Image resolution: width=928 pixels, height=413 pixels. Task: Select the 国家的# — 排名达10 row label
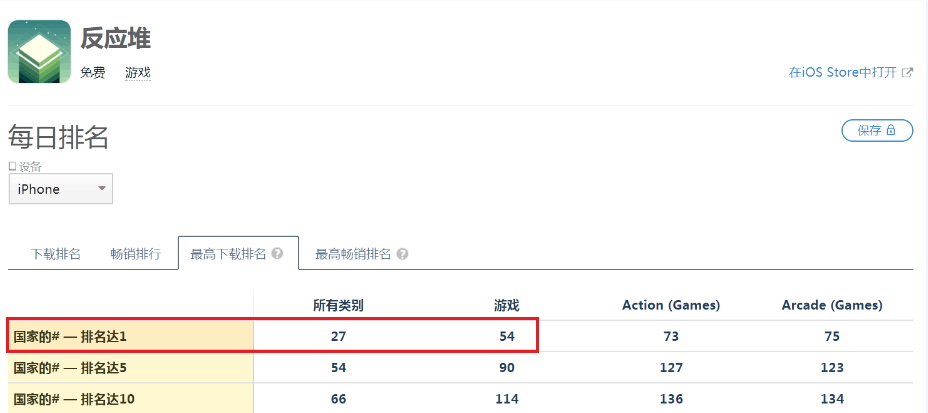tap(73, 399)
